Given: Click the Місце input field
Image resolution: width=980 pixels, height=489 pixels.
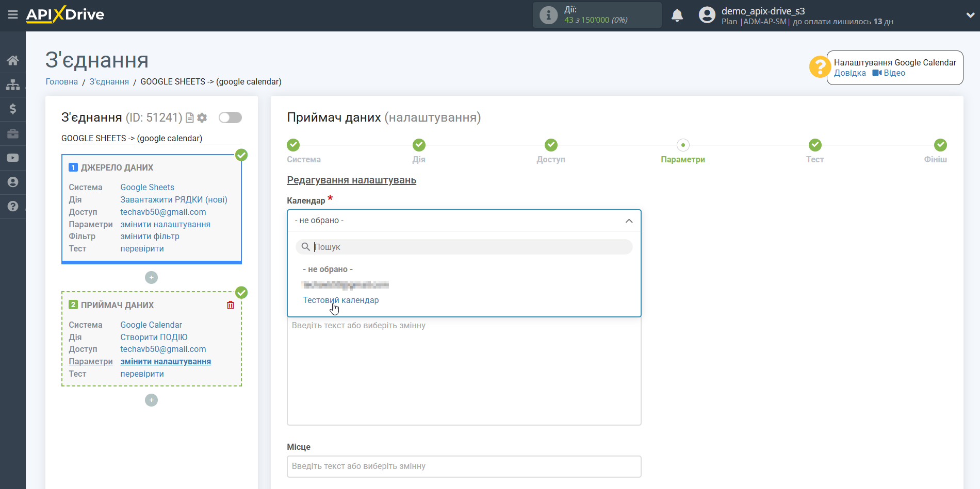Looking at the screenshot, I should click(x=464, y=466).
